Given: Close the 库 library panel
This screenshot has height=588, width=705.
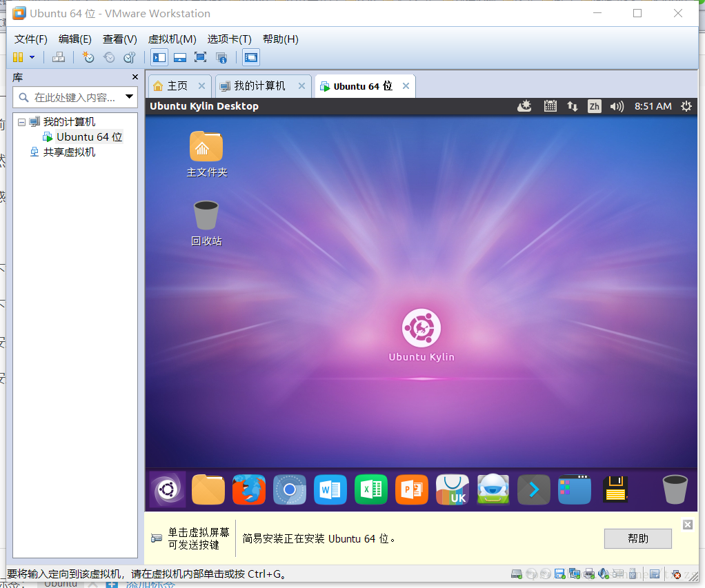Looking at the screenshot, I should 135,77.
